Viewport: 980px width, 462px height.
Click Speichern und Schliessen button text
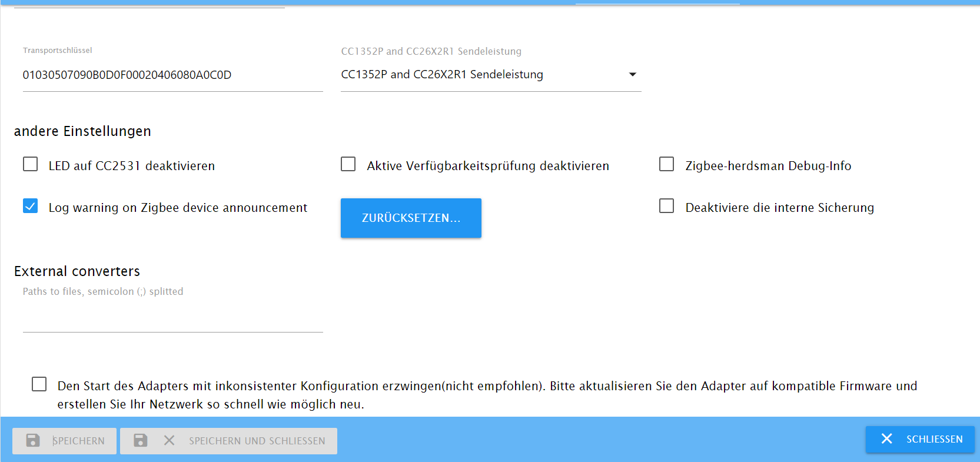[257, 441]
